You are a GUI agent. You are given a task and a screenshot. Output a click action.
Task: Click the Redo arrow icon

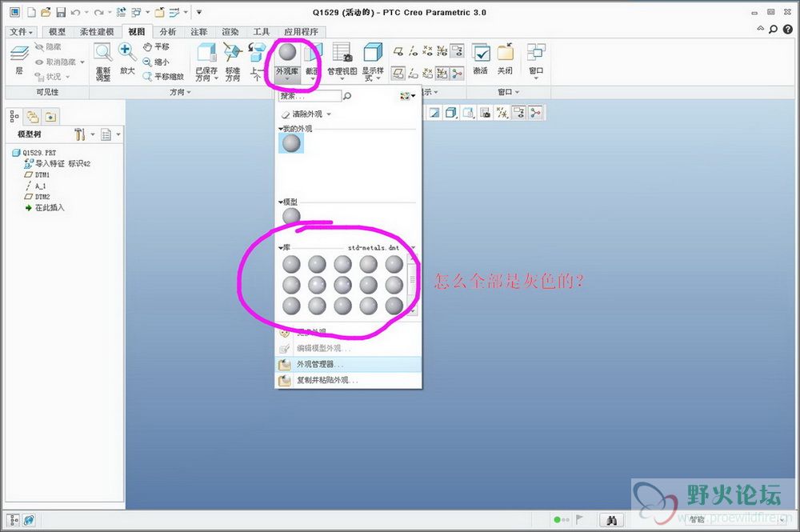click(99, 12)
